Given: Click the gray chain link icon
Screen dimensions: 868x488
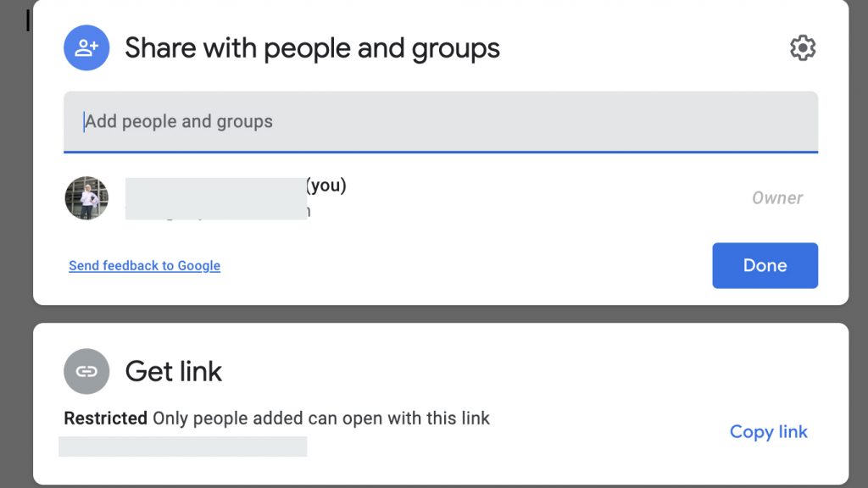Looking at the screenshot, I should (x=86, y=371).
